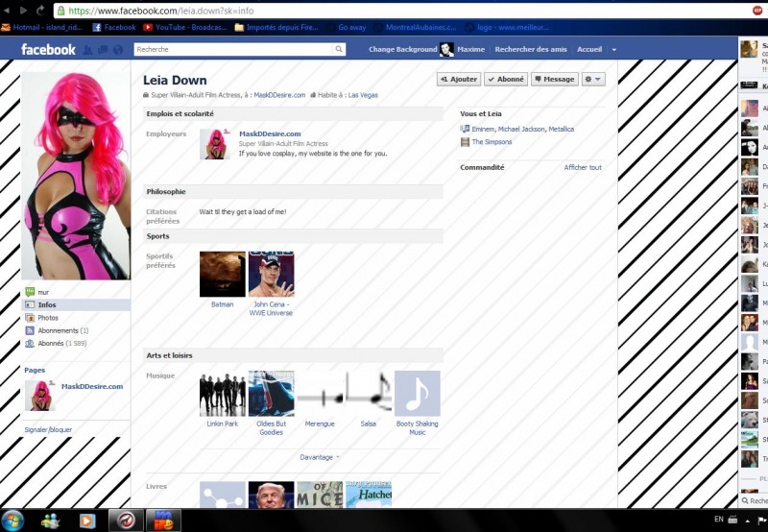Image resolution: width=768 pixels, height=532 pixels.
Task: Click the Batman page thumbnail
Action: [x=223, y=274]
